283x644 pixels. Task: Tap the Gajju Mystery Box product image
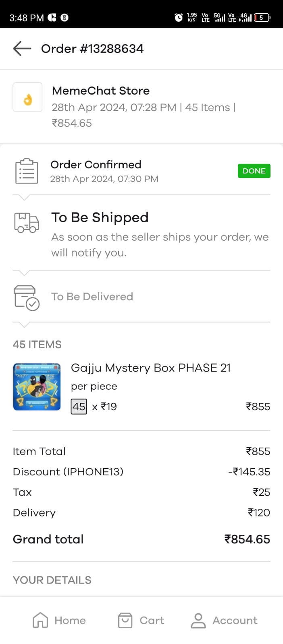(x=37, y=387)
